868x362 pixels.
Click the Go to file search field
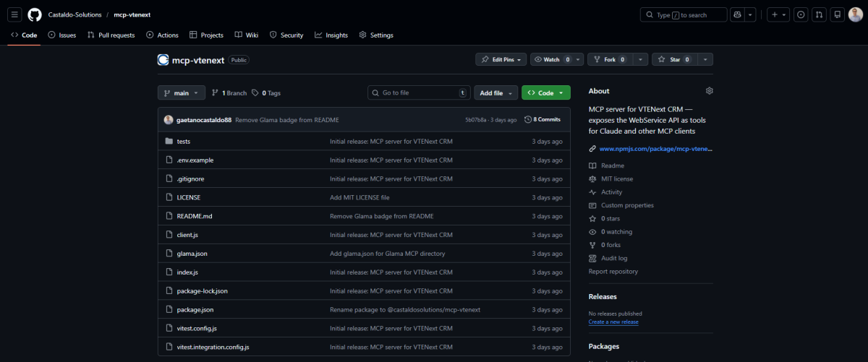(x=419, y=93)
